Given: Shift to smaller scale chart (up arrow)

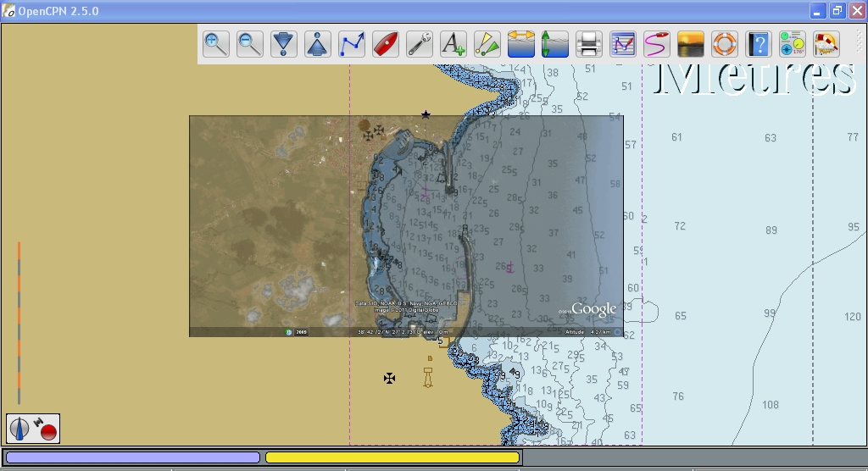Looking at the screenshot, I should [x=318, y=44].
